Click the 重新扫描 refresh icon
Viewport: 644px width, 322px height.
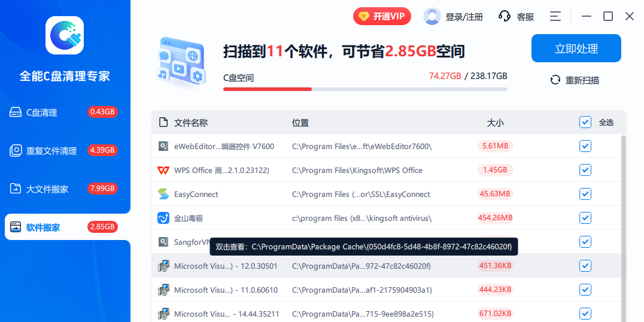(555, 80)
